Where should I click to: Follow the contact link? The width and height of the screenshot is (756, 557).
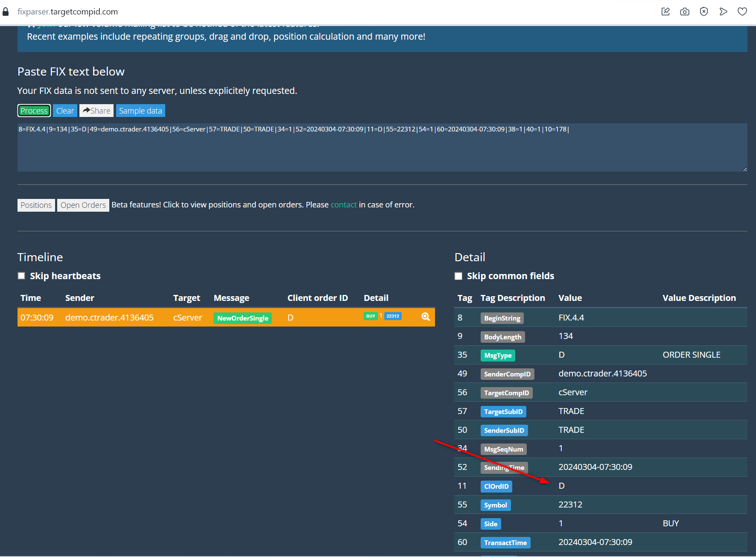(343, 205)
